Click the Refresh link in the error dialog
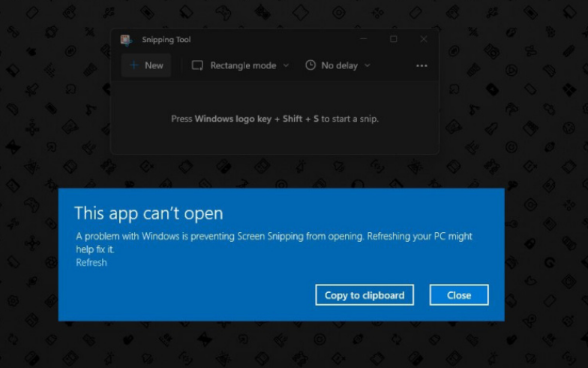Screen dimensions: 588x368 point(91,262)
